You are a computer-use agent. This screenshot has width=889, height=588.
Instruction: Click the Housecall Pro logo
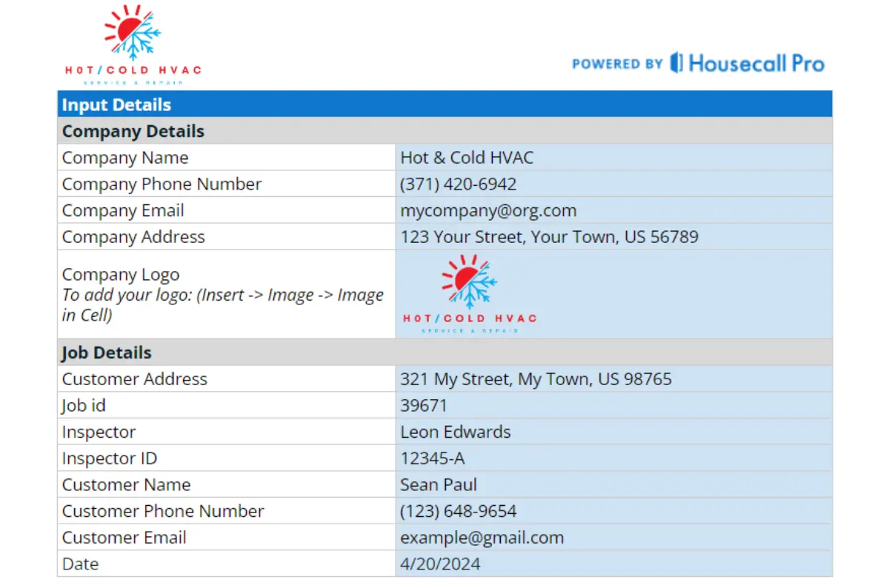click(747, 63)
